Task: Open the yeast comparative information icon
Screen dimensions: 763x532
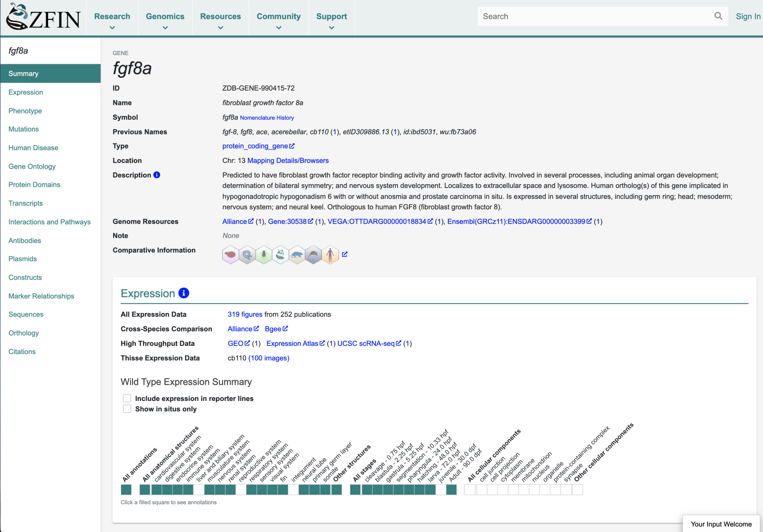Action: click(230, 255)
